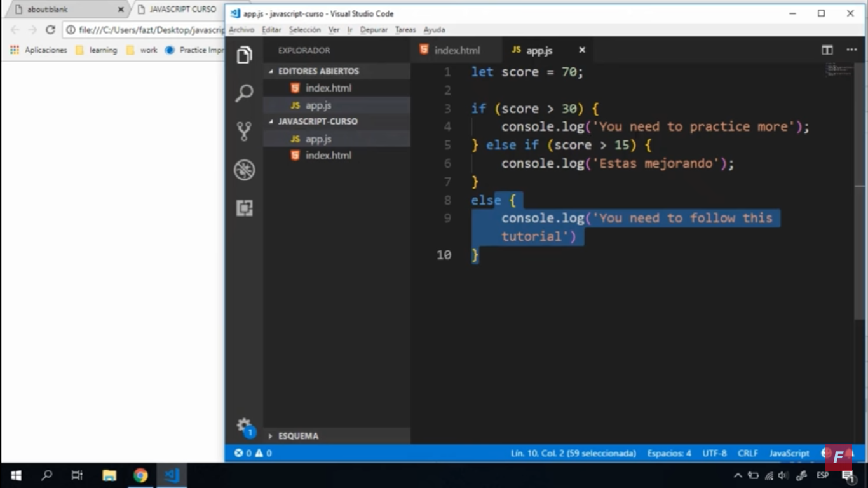The width and height of the screenshot is (868, 488).
Task: Open the learning bookmarks folder
Action: 96,50
